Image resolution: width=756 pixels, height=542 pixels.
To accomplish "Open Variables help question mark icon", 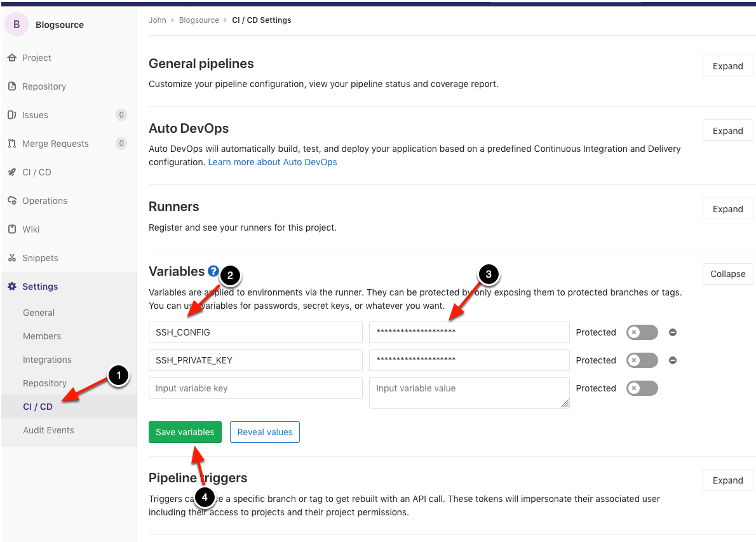I will pyautogui.click(x=213, y=271).
